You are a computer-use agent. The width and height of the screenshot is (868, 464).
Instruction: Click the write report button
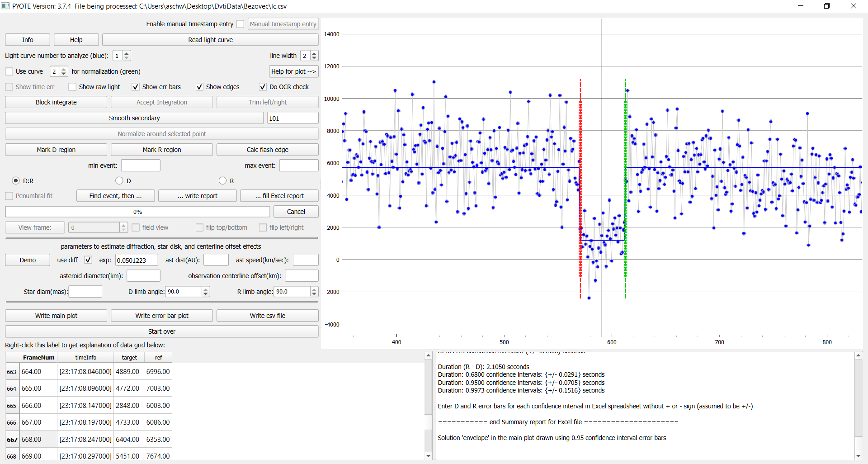tap(197, 196)
